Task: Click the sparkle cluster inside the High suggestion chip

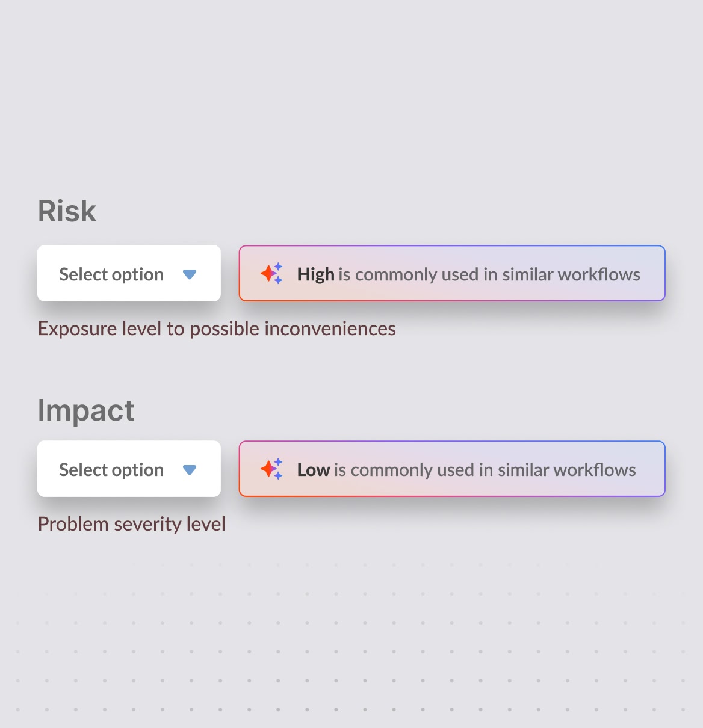Action: click(272, 274)
